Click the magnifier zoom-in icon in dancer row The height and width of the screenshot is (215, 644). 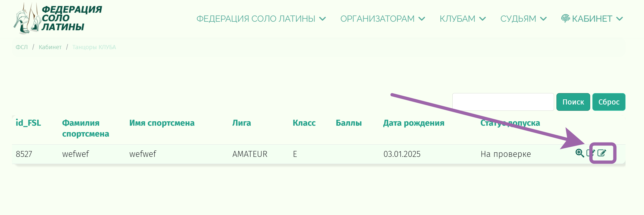[580, 153]
